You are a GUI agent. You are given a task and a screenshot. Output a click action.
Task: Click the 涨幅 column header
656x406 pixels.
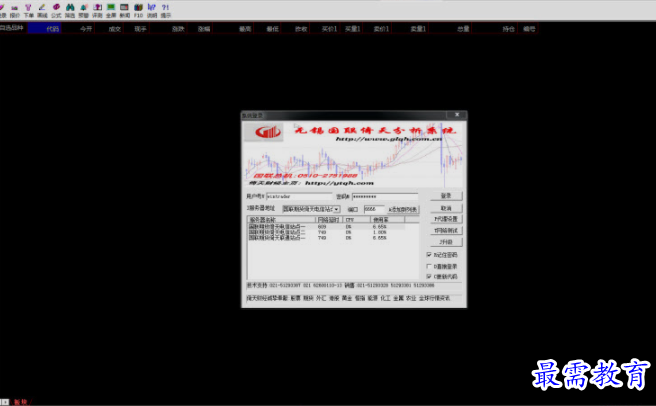pyautogui.click(x=200, y=28)
